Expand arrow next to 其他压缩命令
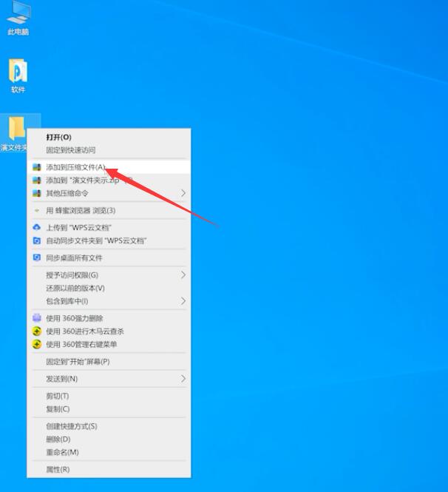The width and height of the screenshot is (448, 492). pos(183,193)
